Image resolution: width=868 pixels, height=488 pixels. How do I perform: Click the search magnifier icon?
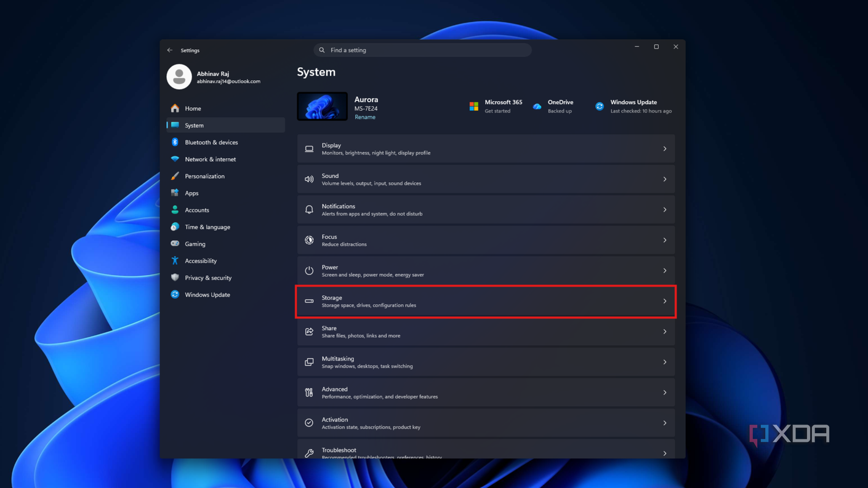(322, 50)
